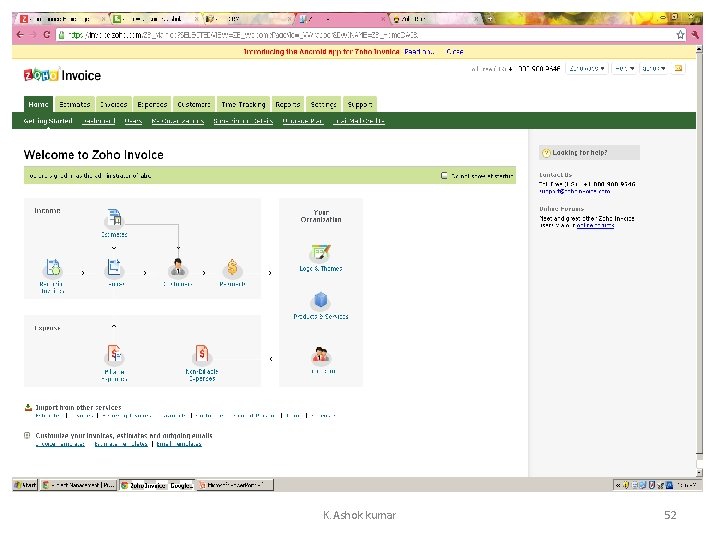Click the Import from other services icon

[x=28, y=407]
